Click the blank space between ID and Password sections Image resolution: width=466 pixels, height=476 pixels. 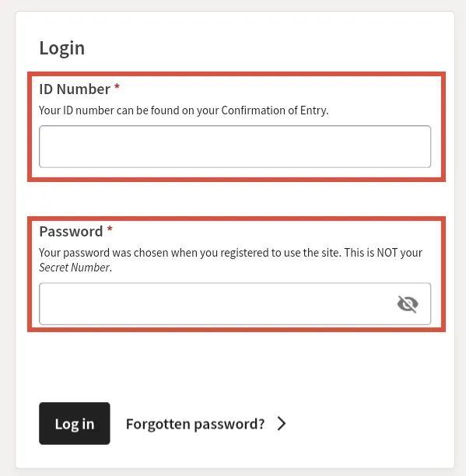[235, 199]
